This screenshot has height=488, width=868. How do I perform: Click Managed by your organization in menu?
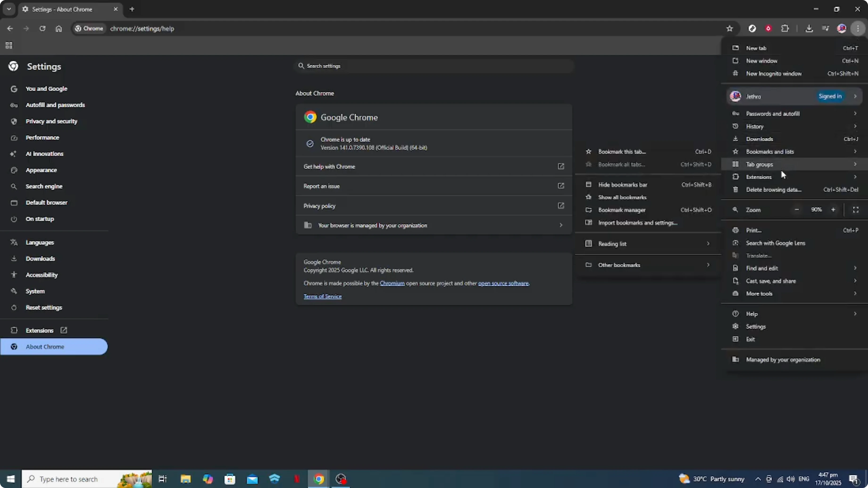tap(795, 360)
